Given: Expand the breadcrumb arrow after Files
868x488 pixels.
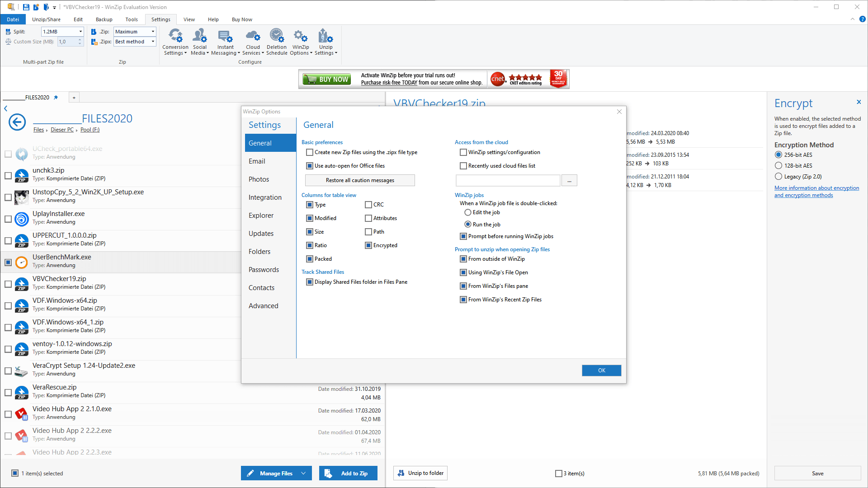Looking at the screenshot, I should [47, 130].
